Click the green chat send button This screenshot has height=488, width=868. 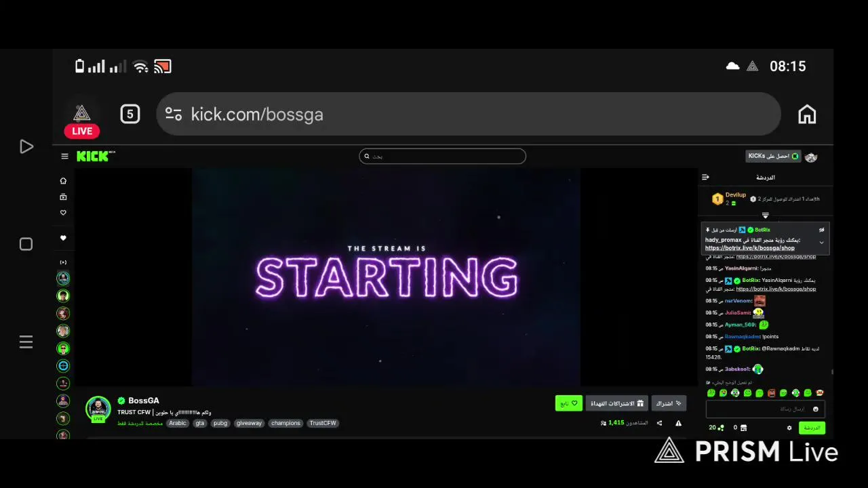812,428
